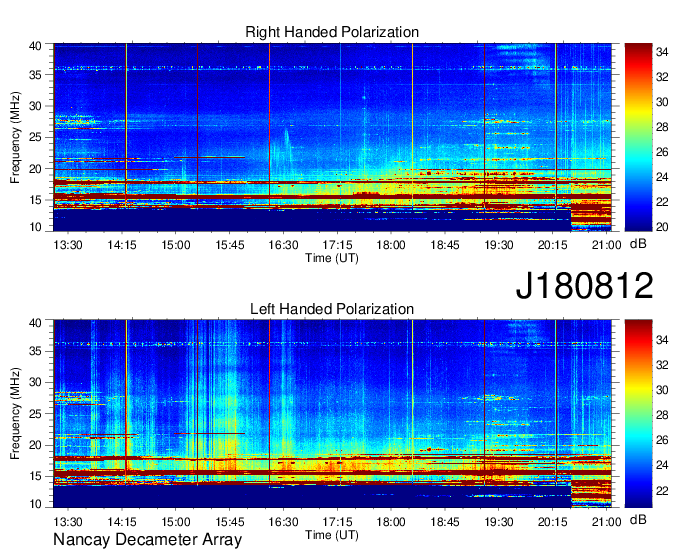Click the 16:30 tick on Right Handed plot
This screenshot has height=552, width=680.
[283, 245]
